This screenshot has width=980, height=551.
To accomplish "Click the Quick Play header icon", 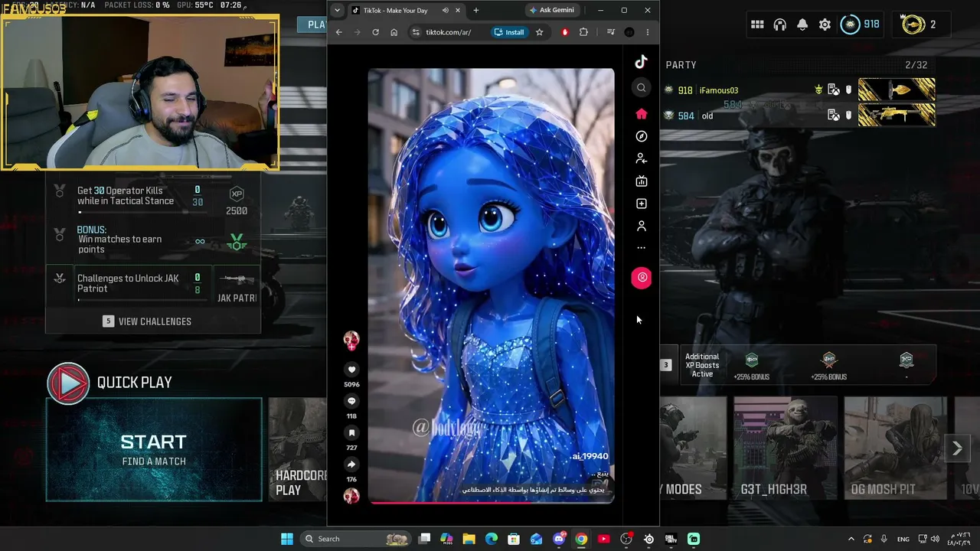I will click(68, 383).
